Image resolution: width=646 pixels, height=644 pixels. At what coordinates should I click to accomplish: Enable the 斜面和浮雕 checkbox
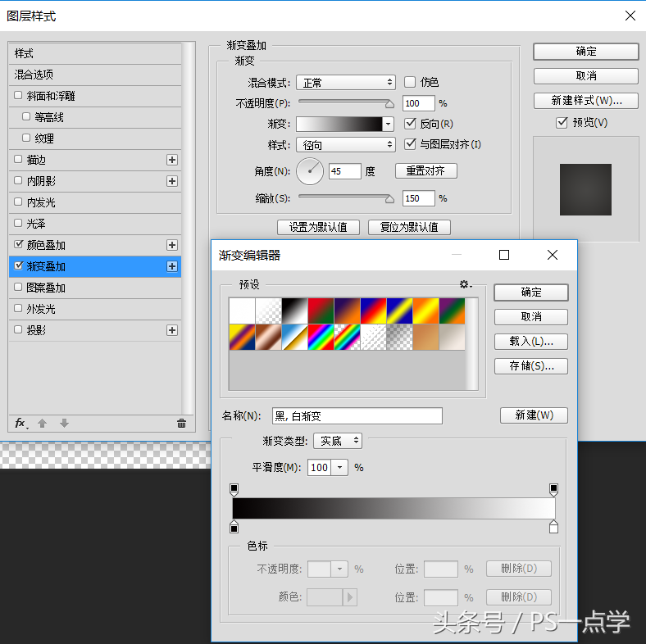pos(18,95)
